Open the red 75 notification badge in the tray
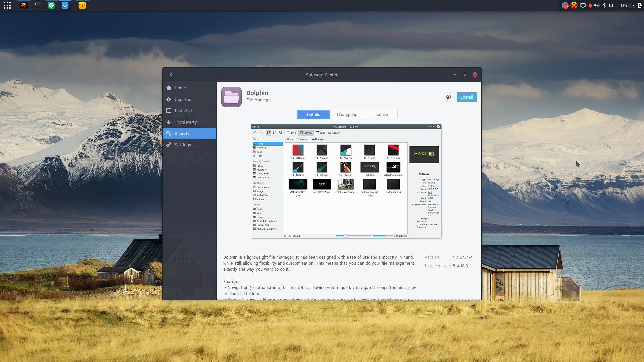This screenshot has height=362, width=644. (565, 5)
